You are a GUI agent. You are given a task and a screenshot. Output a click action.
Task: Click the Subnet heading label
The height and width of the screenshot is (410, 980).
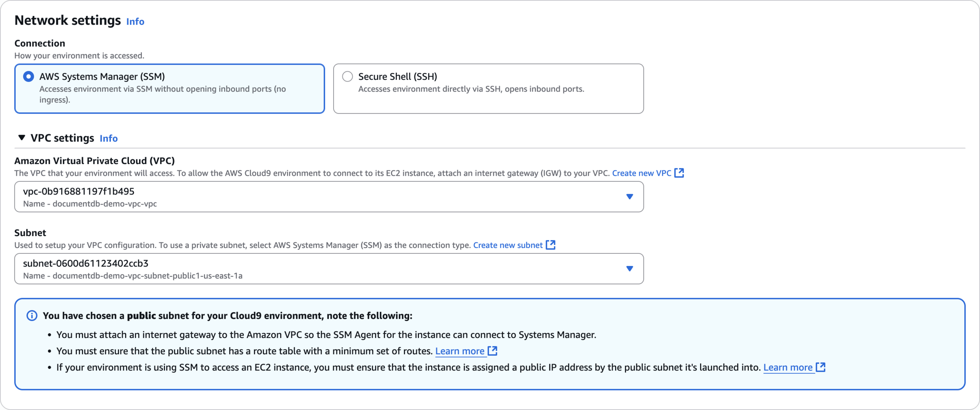pyautogui.click(x=30, y=233)
